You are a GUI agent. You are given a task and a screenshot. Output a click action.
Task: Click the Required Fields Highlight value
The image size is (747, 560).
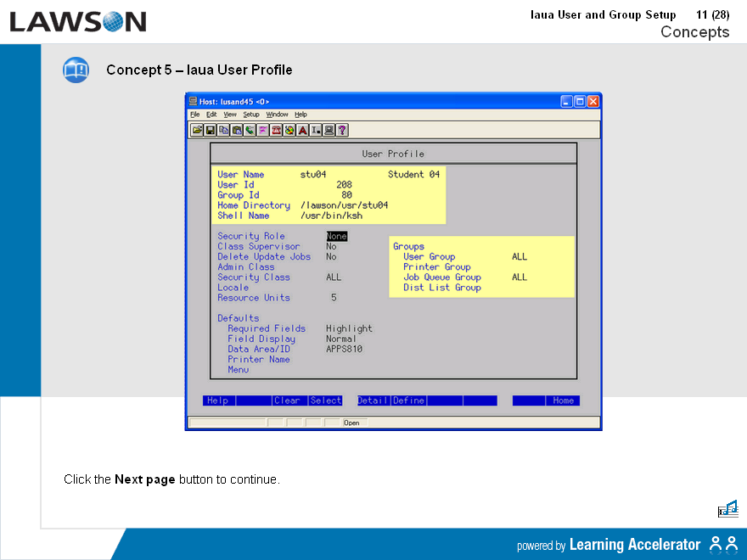(x=349, y=328)
